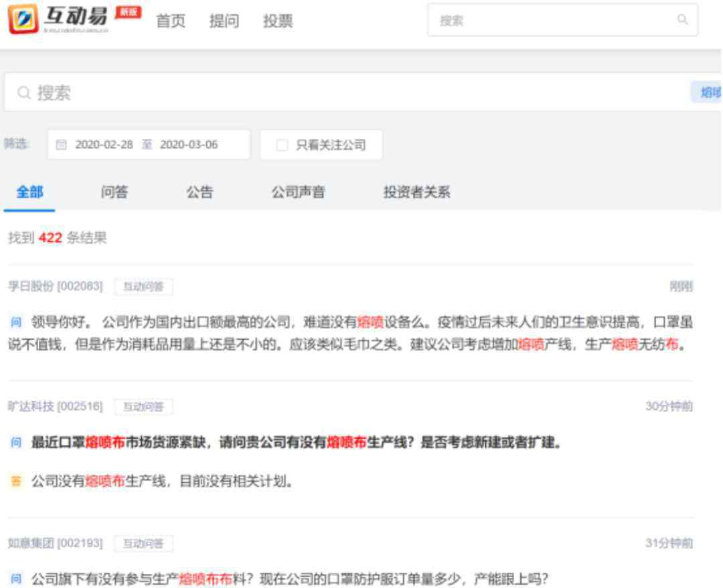This screenshot has width=723, height=588.
Task: Open company link 孚日股份 [002083]
Action: click(x=56, y=286)
